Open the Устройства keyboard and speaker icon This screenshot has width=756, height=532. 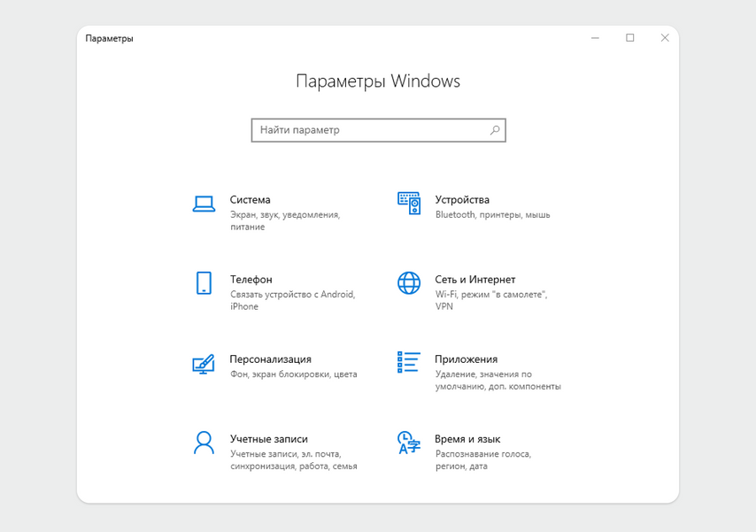click(409, 203)
